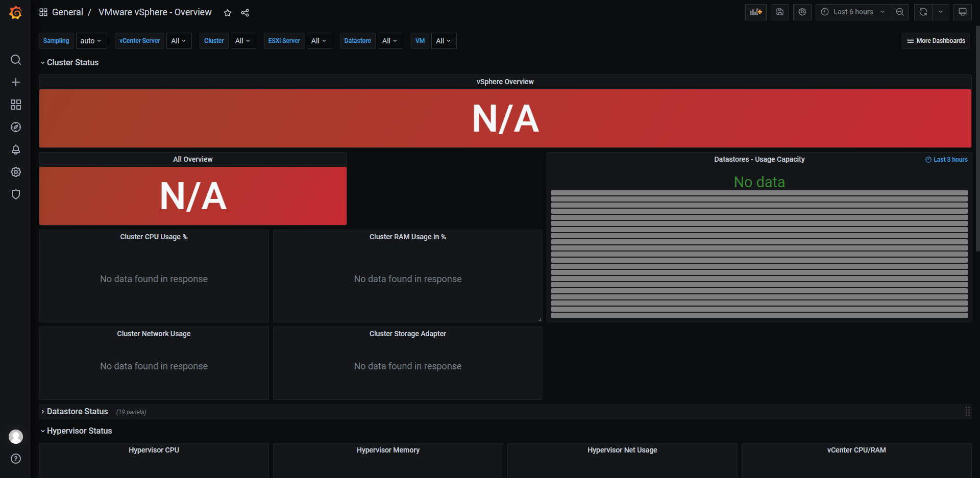The width and height of the screenshot is (980, 478).
Task: Share the dashboard via share icon
Action: 245,13
